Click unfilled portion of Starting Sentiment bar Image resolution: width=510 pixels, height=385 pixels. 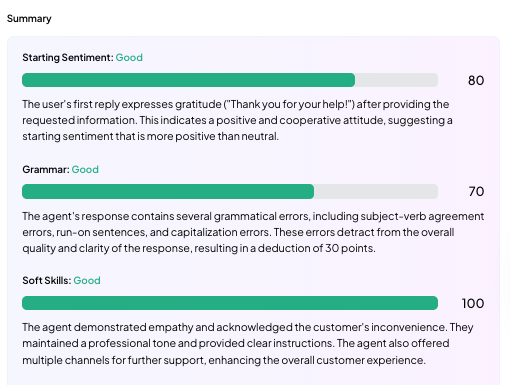pos(396,80)
